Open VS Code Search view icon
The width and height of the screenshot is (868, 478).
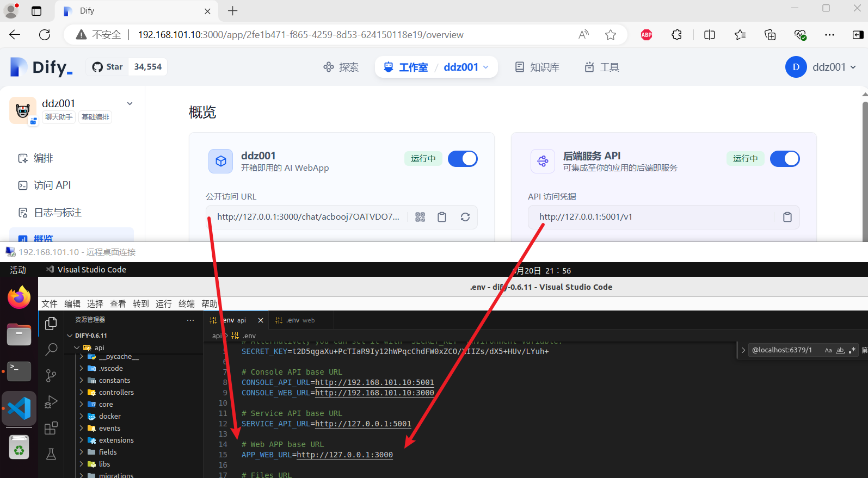(x=51, y=350)
